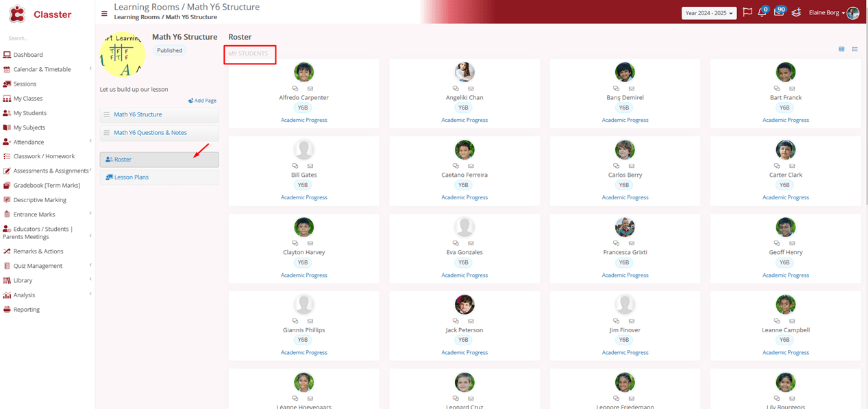Open chat icon for Jim Finover
This screenshot has height=409, width=868.
[617, 321]
